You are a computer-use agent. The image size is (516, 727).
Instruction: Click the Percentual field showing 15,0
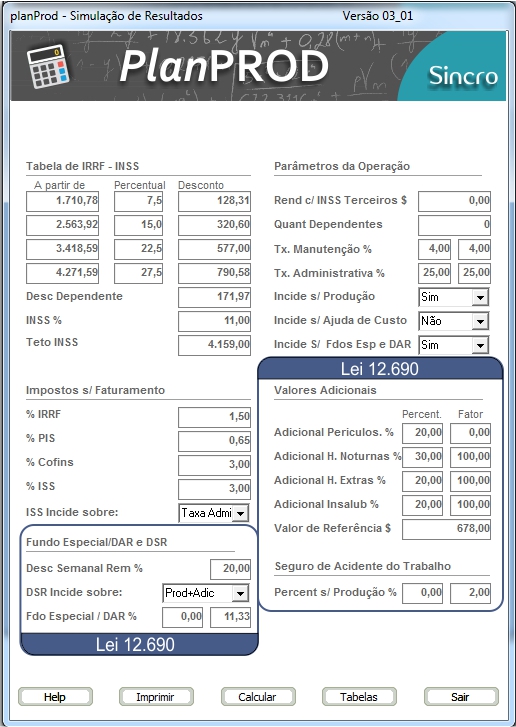click(x=139, y=225)
